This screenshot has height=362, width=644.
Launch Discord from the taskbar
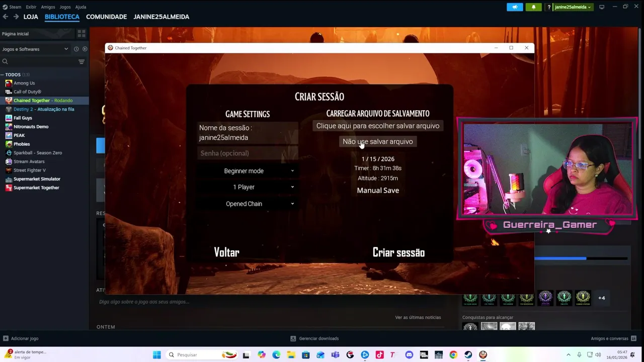(x=409, y=355)
